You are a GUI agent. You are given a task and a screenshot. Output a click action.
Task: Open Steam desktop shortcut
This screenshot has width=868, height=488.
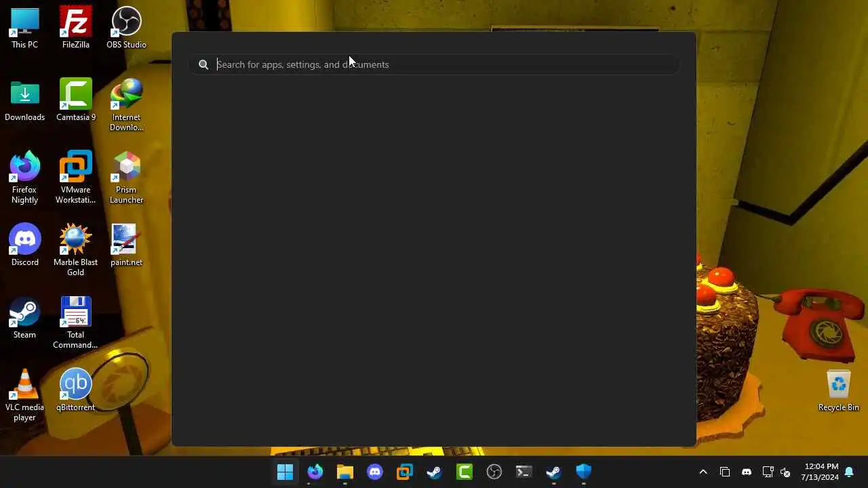pyautogui.click(x=24, y=319)
